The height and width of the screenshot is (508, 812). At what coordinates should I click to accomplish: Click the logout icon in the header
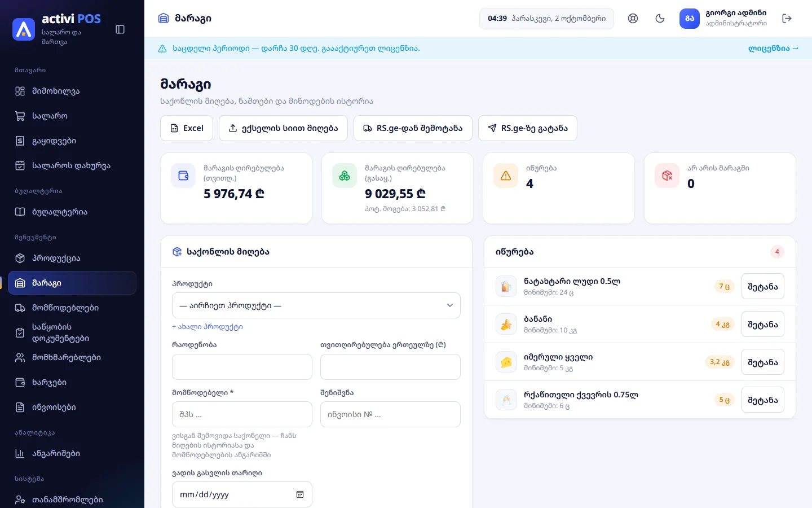[787, 19]
